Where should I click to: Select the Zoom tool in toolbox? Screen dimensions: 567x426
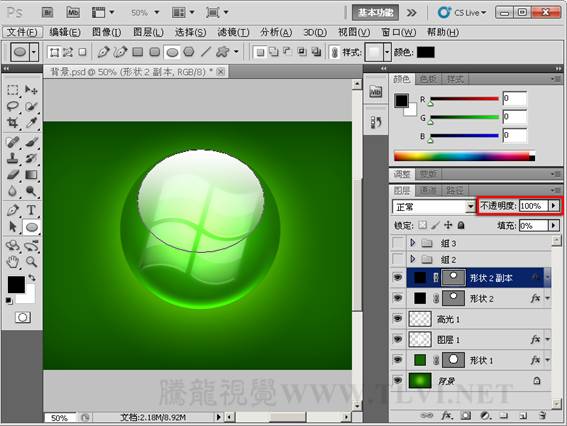[31, 261]
